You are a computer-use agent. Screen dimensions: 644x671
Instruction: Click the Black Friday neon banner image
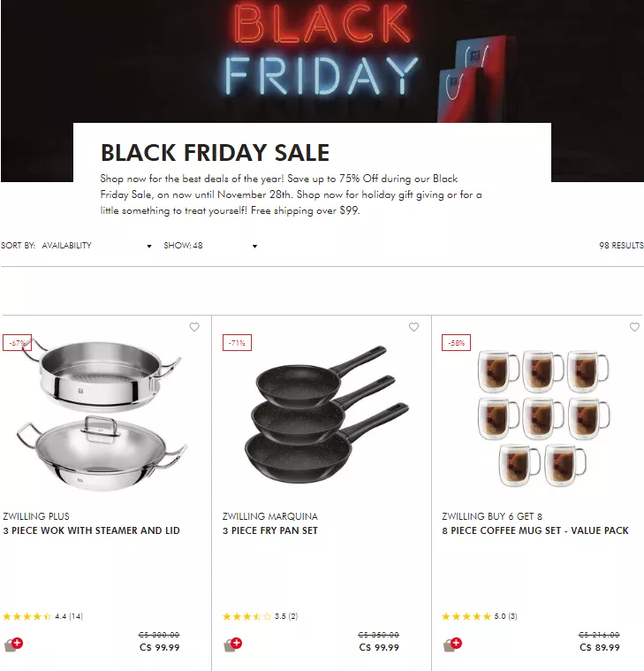pos(322,60)
